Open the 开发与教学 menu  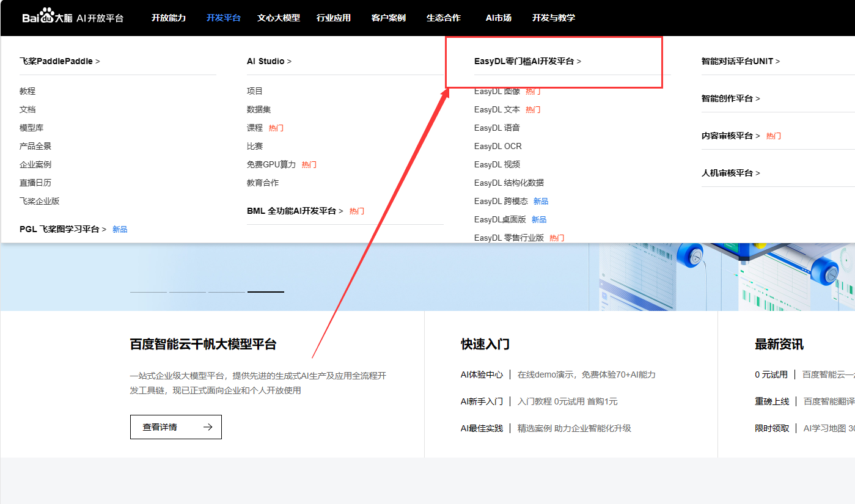coord(554,18)
